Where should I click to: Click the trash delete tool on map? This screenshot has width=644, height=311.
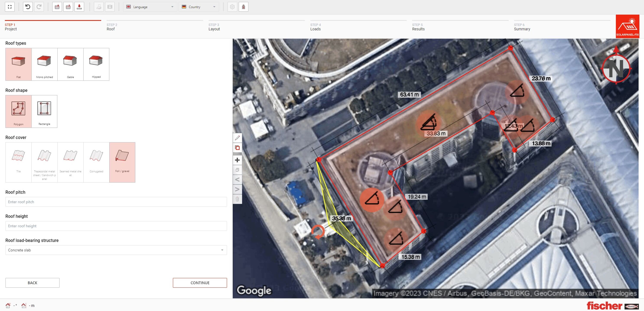[237, 199]
